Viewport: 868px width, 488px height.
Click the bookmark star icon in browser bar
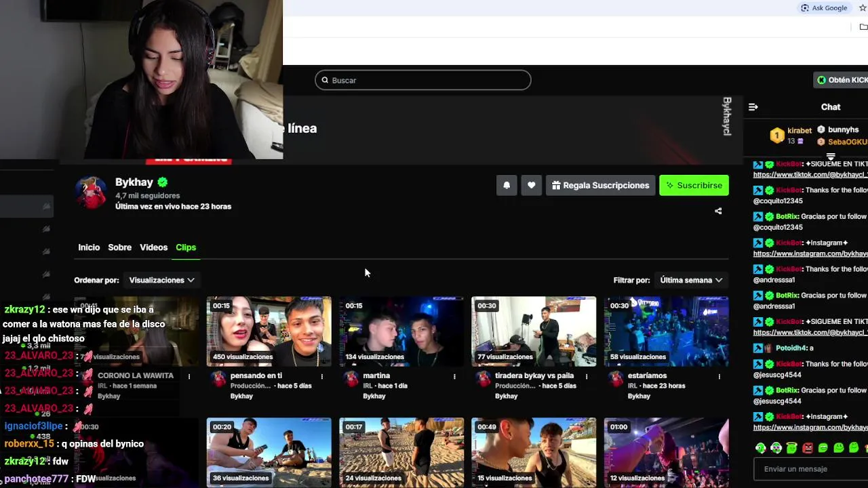coord(863,8)
